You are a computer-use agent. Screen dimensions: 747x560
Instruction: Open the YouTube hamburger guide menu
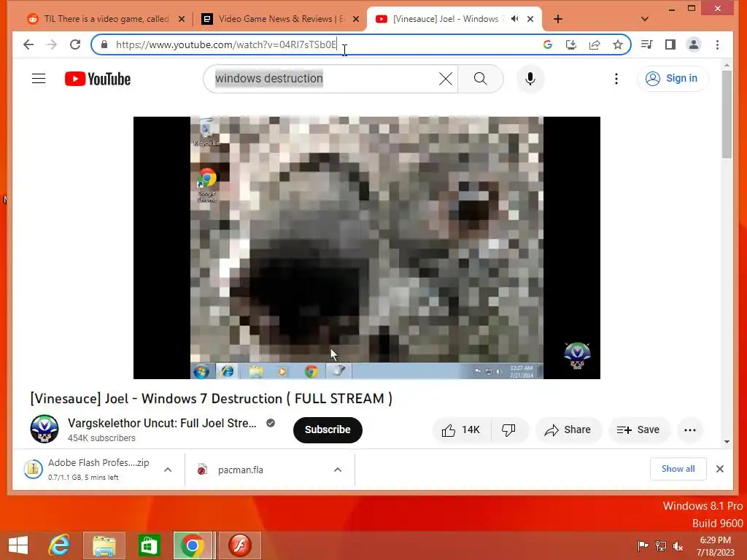point(39,79)
